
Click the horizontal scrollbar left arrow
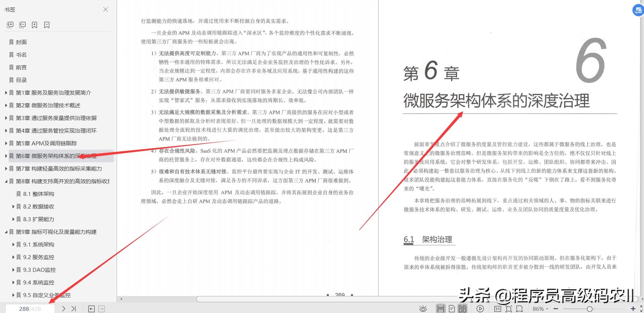(x=121, y=299)
